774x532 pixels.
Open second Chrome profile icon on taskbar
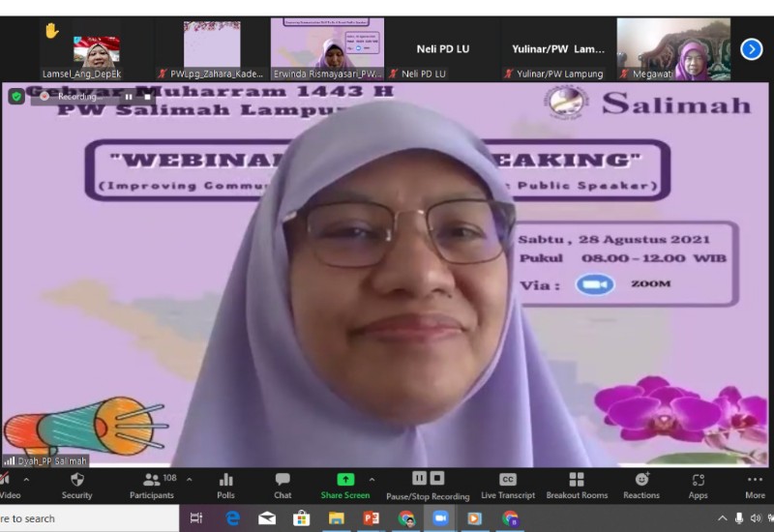511,518
